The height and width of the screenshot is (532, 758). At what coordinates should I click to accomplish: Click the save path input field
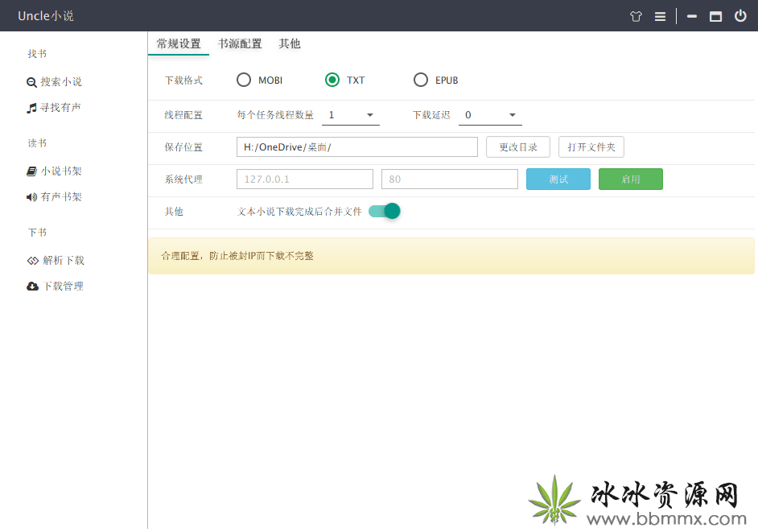click(357, 147)
